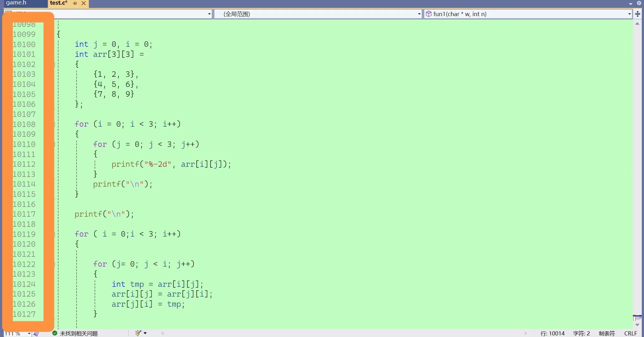Viewport: 644px width, 337px height.
Task: Click the indented printf("\n"); on line 10114
Action: [123, 184]
